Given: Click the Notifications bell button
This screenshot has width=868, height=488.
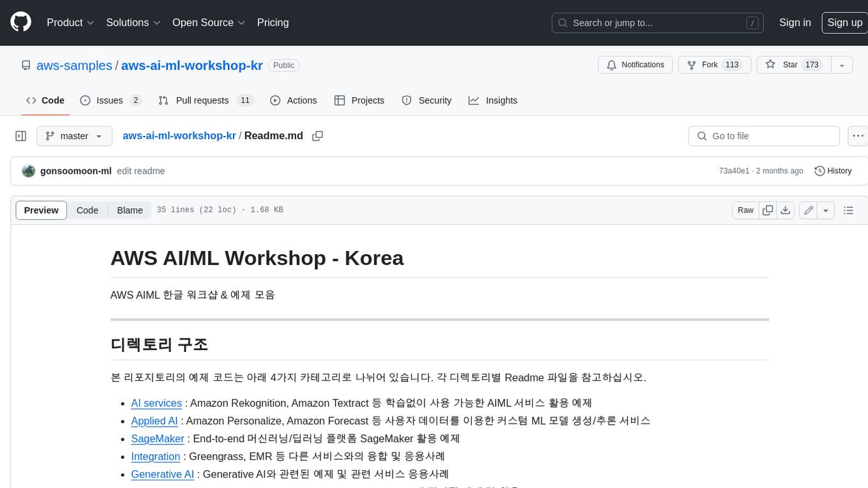Looking at the screenshot, I should coord(635,65).
